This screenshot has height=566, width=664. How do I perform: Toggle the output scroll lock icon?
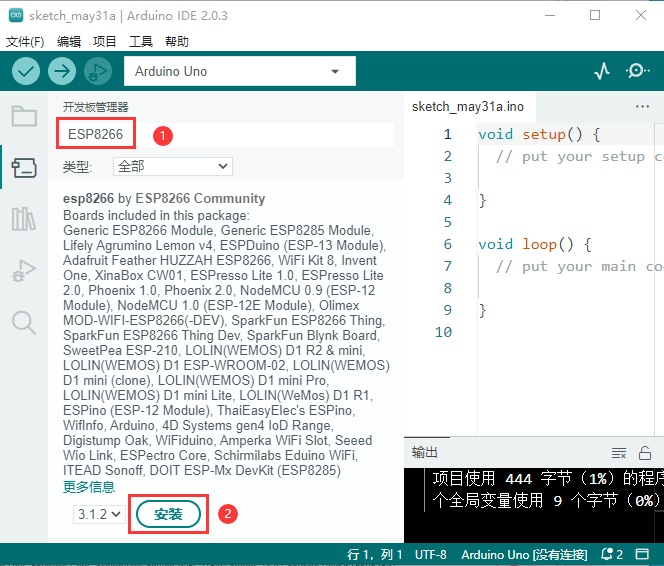[645, 453]
